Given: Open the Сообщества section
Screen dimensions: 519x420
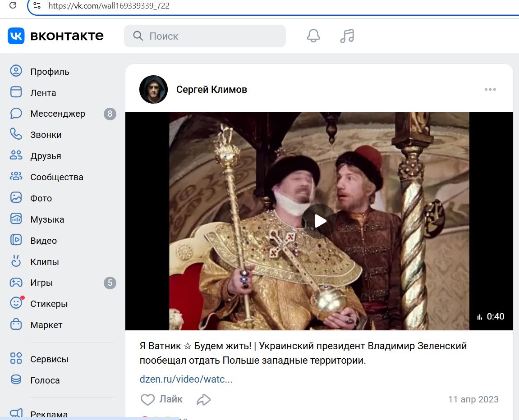Looking at the screenshot, I should pos(56,177).
